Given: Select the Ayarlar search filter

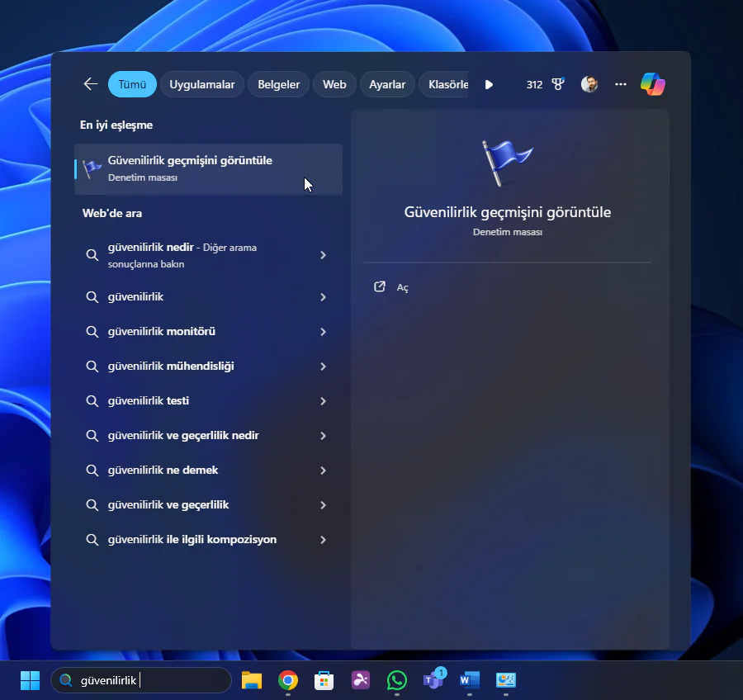Looking at the screenshot, I should pyautogui.click(x=387, y=83).
